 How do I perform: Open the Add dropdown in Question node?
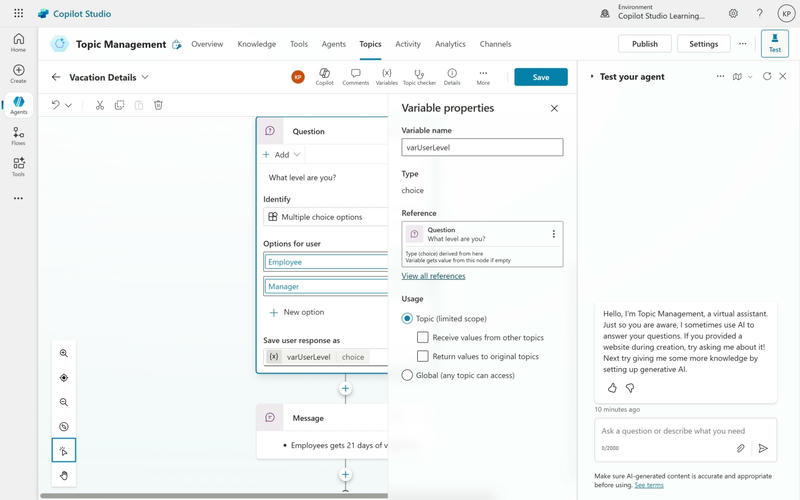[x=282, y=155]
